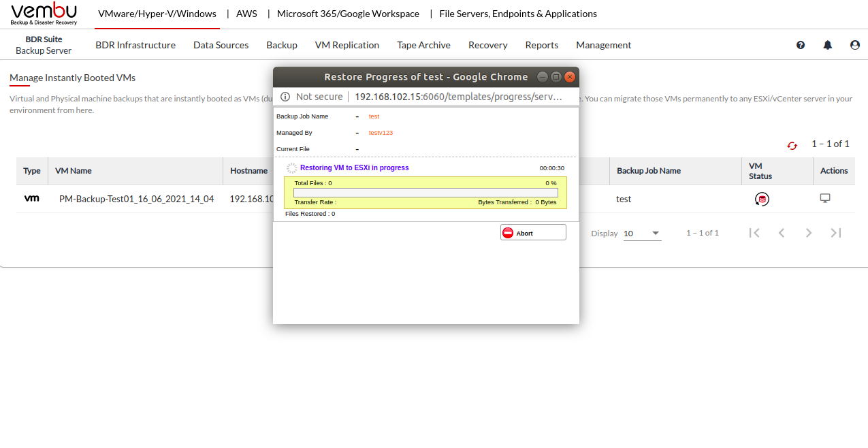Go to the next page of results
Viewport: 868px width, 448px height.
pos(809,233)
